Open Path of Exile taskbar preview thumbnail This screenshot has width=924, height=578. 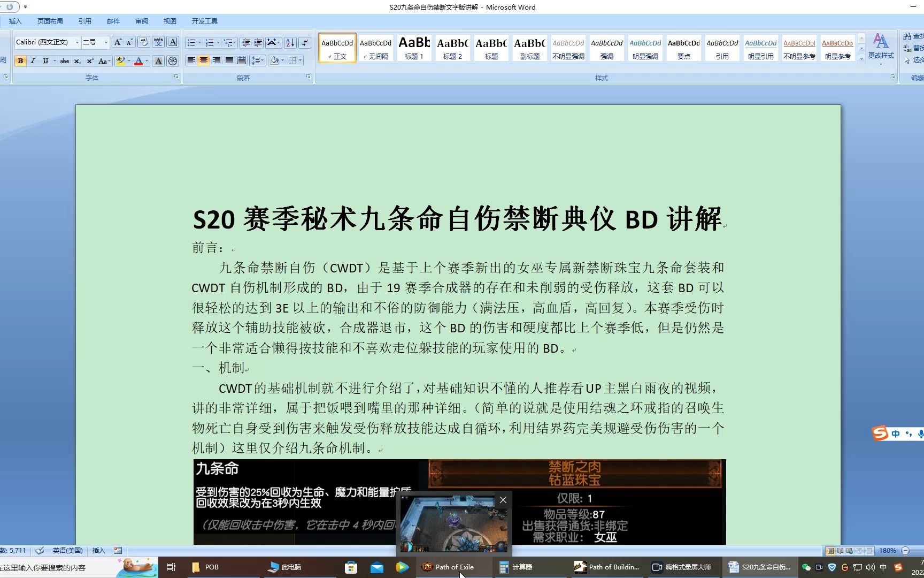[x=453, y=524]
